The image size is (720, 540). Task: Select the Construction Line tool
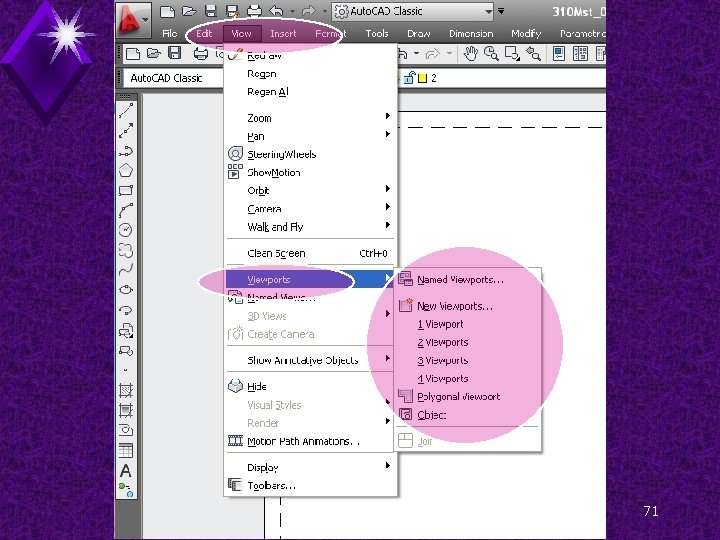(x=126, y=131)
